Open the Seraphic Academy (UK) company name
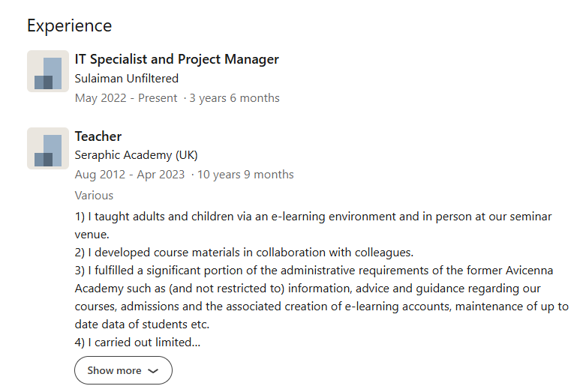 click(x=136, y=155)
